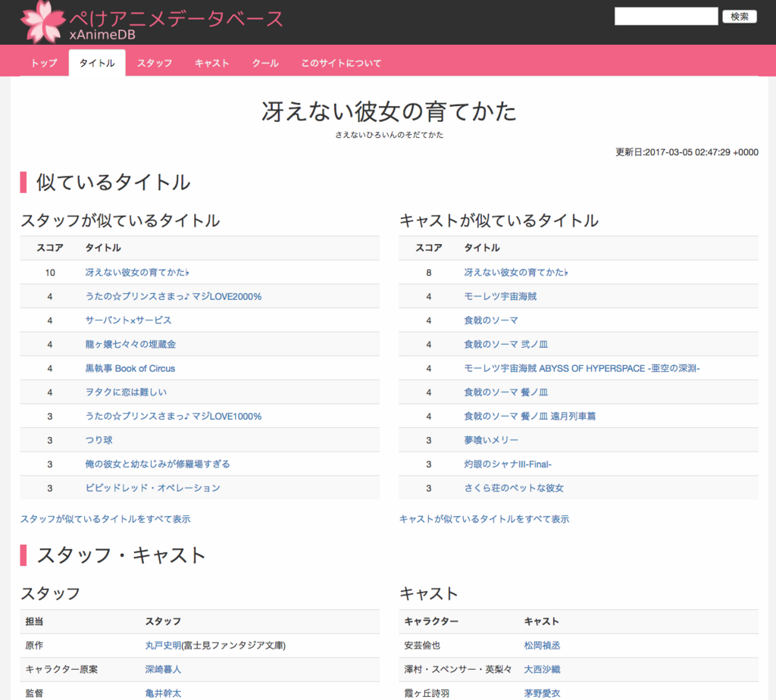The image size is (776, 700).
Task: Open staff member 亀井幹太 link
Action: 163,693
